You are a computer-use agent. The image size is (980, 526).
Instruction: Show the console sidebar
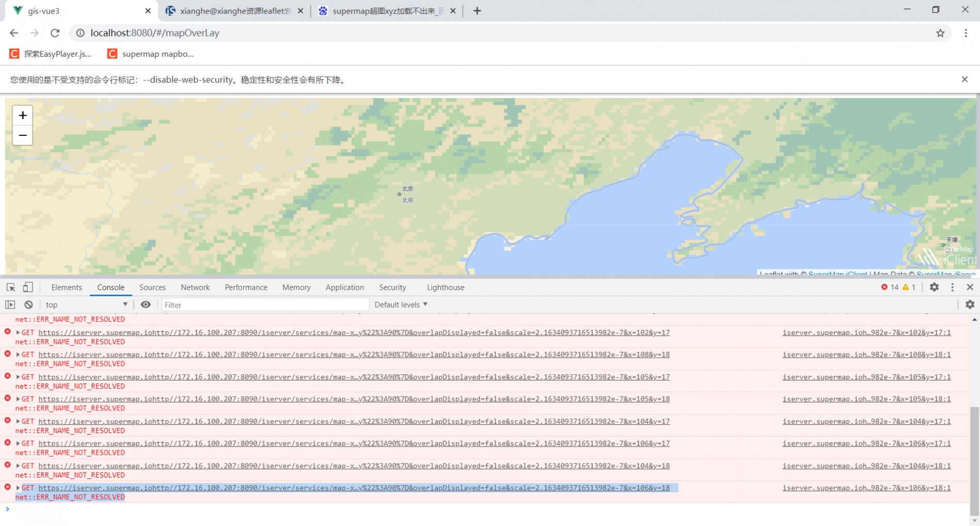click(10, 305)
